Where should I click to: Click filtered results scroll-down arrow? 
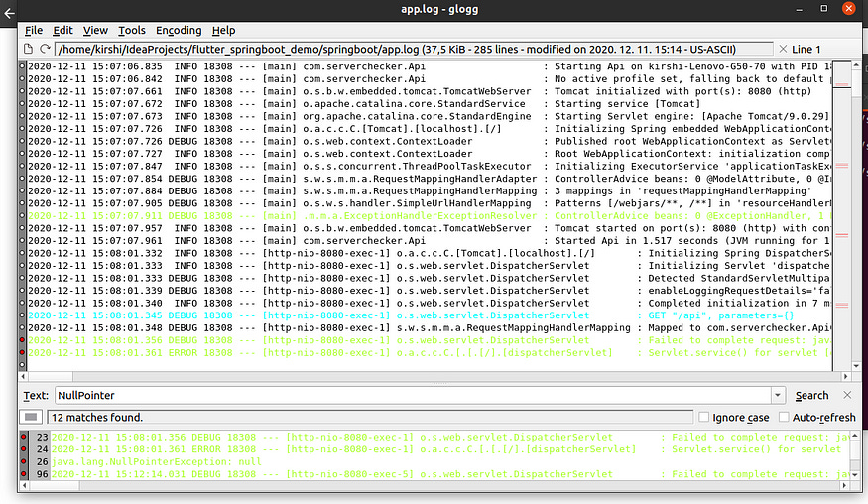[x=855, y=475]
